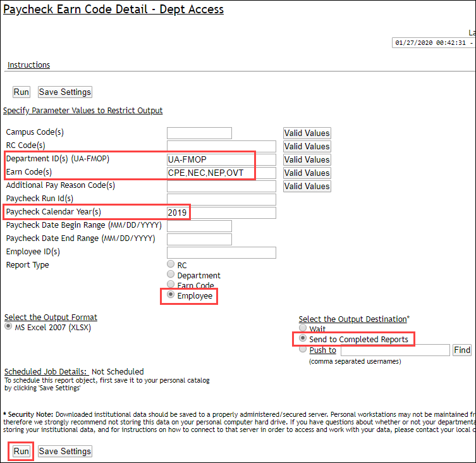Click the Paycheck Earn Code Detail page title
476x463 pixels.
(114, 9)
